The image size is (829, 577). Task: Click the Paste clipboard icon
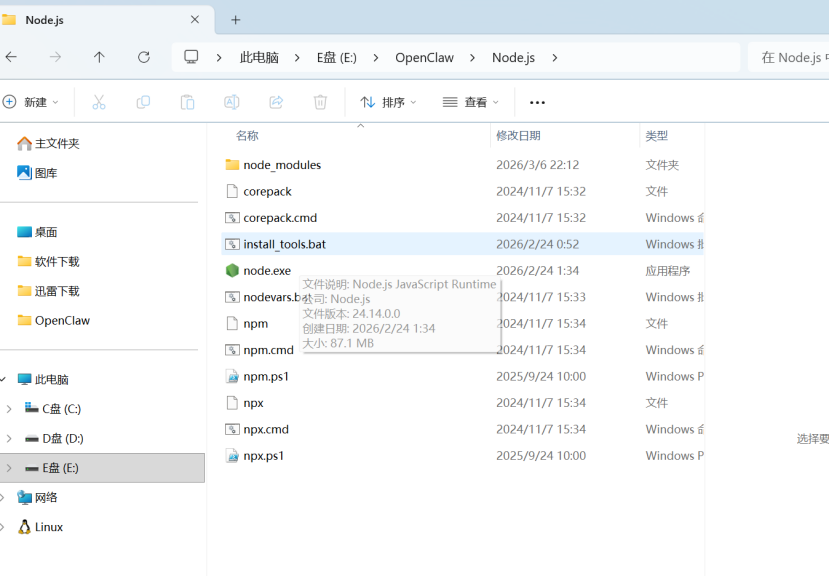tap(187, 102)
